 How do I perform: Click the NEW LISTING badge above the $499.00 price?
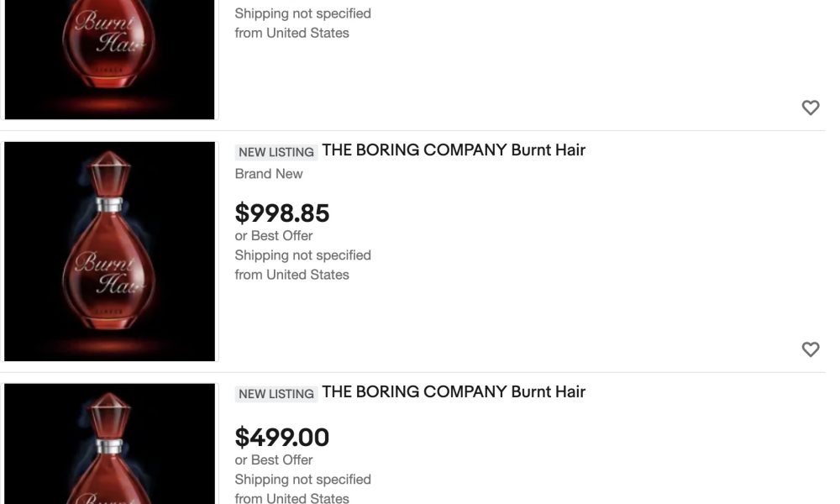(276, 394)
